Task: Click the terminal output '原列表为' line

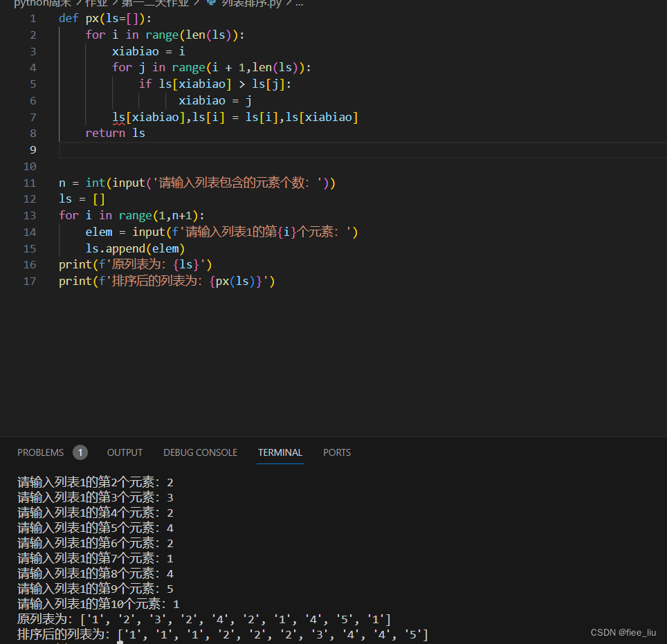Action: pyautogui.click(x=204, y=619)
